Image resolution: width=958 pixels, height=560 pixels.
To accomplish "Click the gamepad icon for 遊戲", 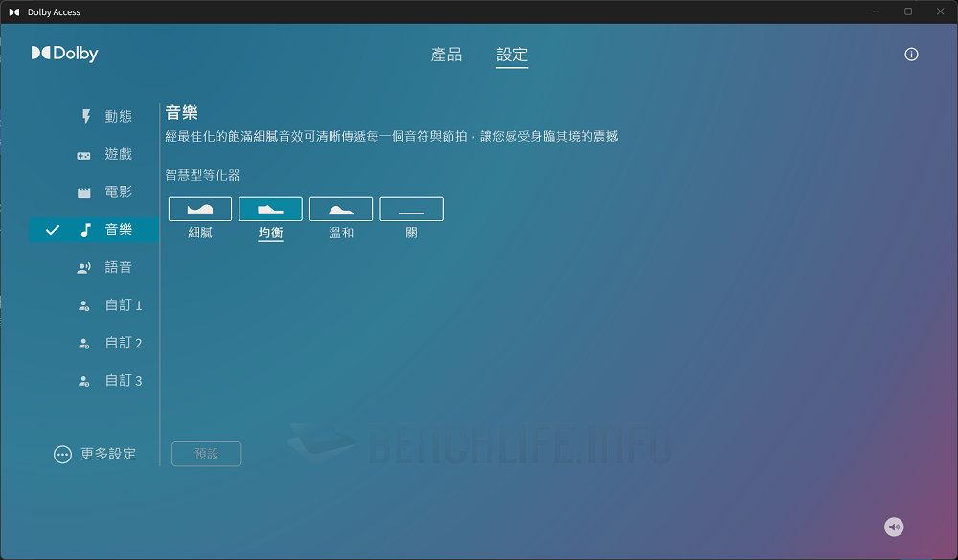I will (x=83, y=156).
